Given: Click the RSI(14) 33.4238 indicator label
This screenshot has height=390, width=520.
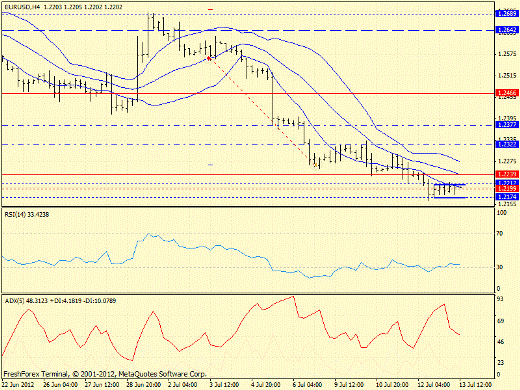Looking at the screenshot, I should (x=27, y=215).
